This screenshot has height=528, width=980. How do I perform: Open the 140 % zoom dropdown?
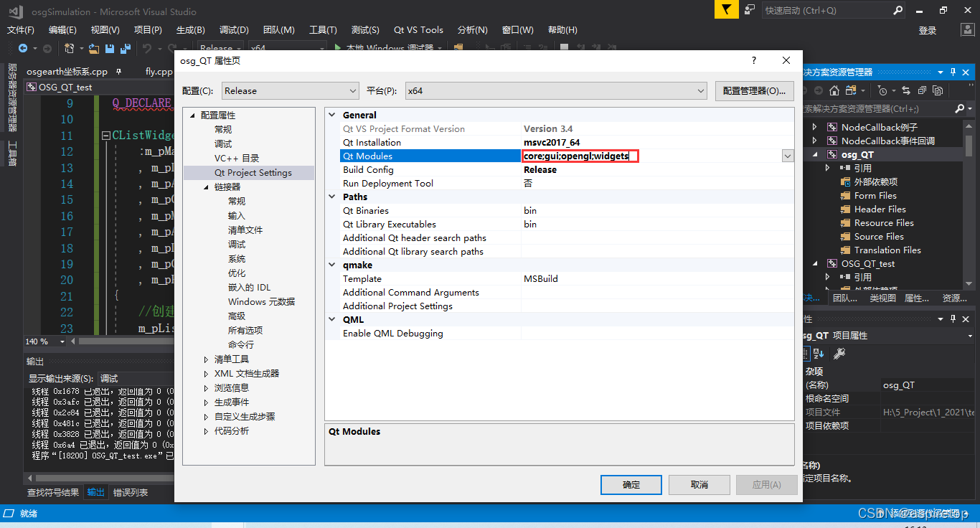[62, 341]
